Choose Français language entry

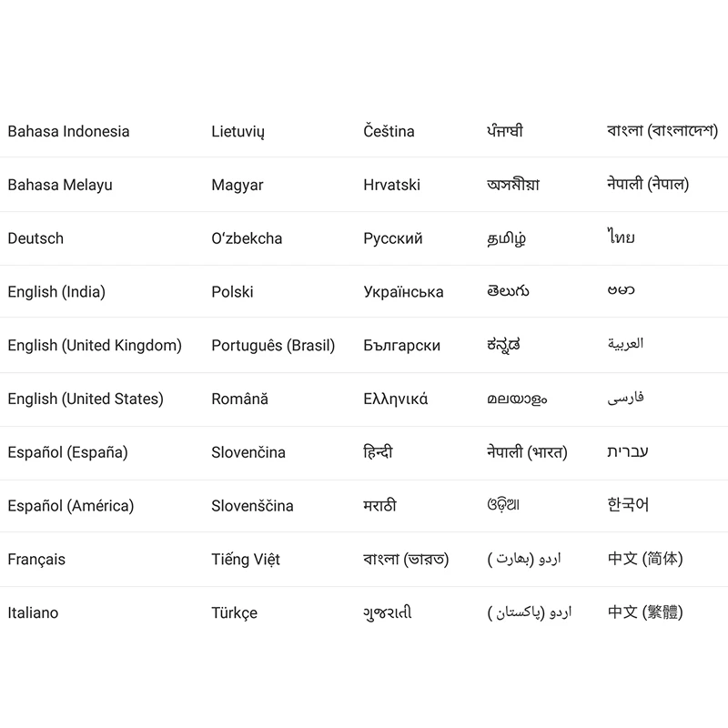(36, 560)
